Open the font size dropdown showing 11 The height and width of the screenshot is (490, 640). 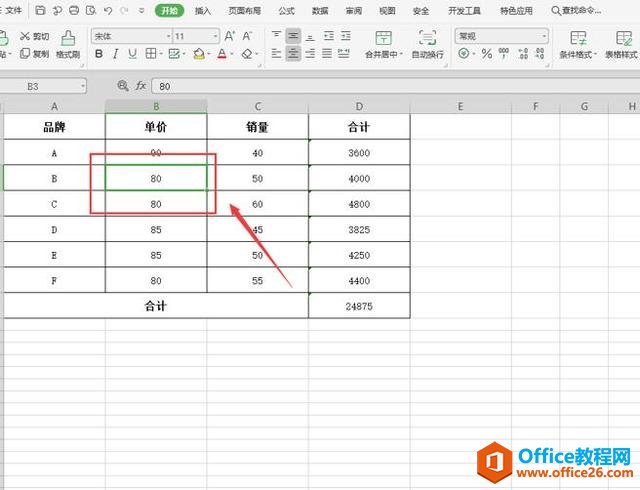point(216,36)
